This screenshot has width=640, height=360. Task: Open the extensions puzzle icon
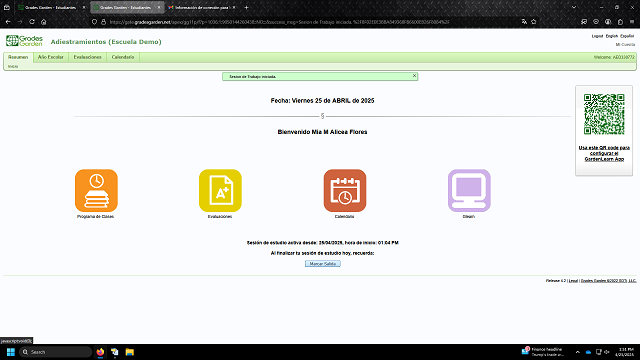tap(620, 22)
